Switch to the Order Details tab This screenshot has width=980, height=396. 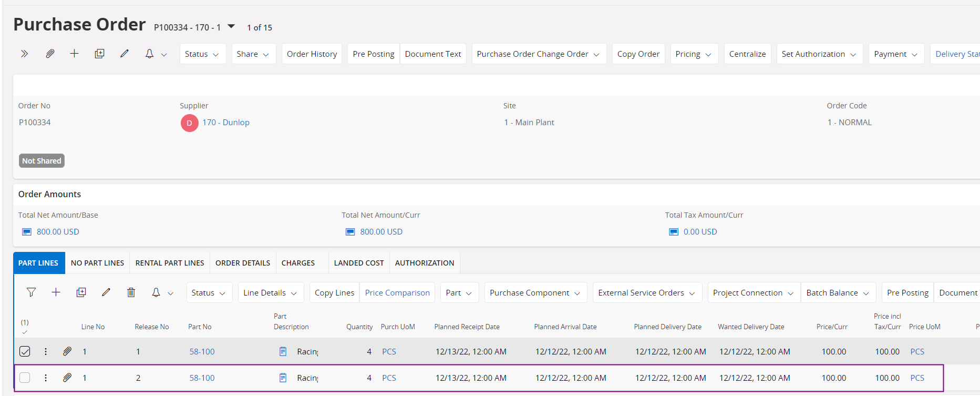point(242,263)
